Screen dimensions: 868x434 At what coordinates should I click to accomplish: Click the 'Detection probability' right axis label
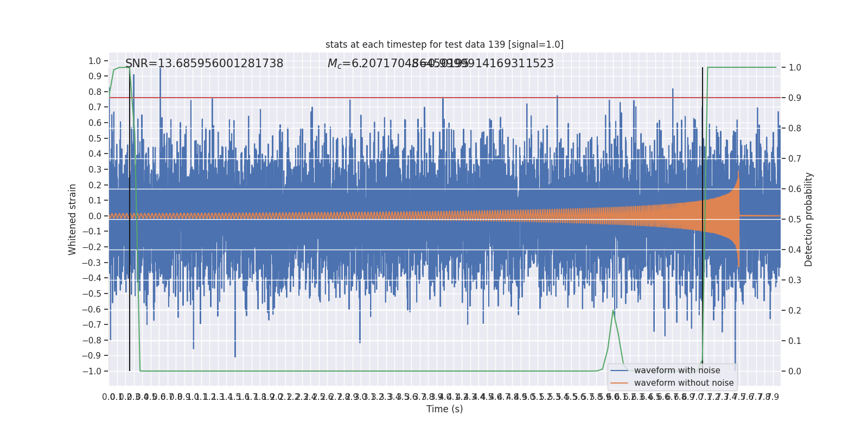[x=808, y=219]
